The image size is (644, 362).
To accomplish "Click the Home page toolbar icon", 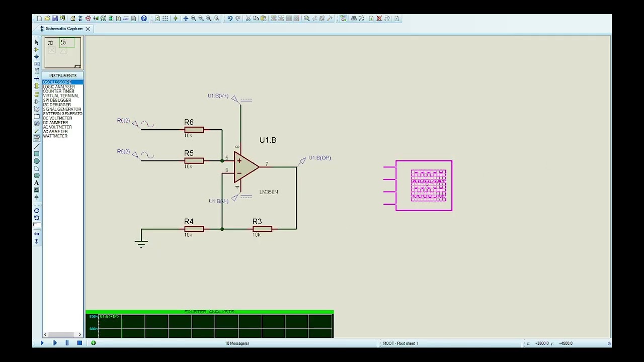I will pos(72,19).
